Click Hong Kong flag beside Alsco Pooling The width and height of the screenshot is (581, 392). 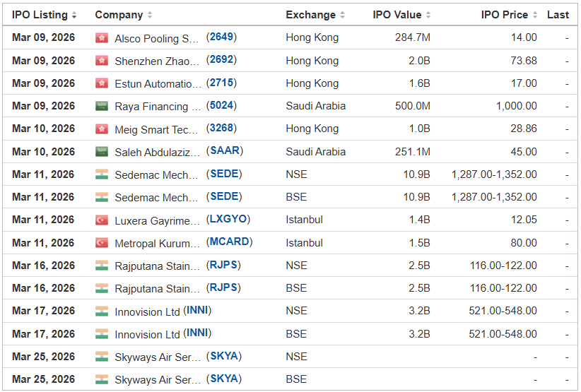[102, 37]
